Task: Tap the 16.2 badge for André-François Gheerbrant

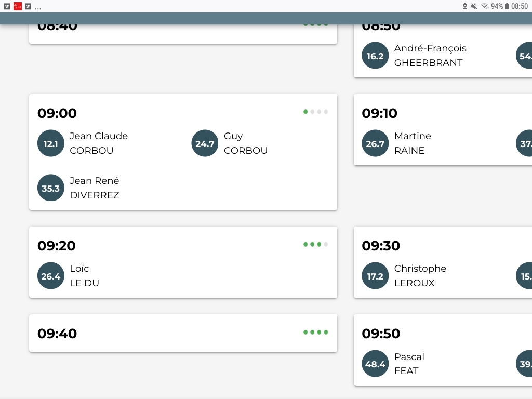Action: click(375, 56)
